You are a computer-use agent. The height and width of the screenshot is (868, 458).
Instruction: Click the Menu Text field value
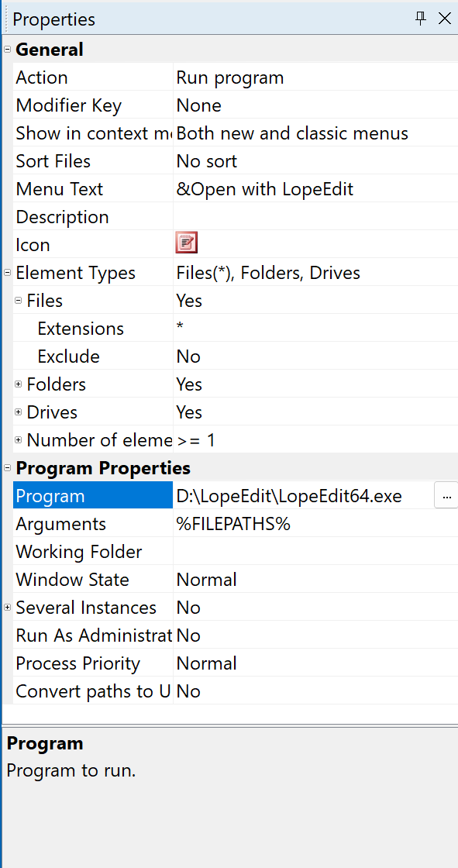tap(315, 189)
